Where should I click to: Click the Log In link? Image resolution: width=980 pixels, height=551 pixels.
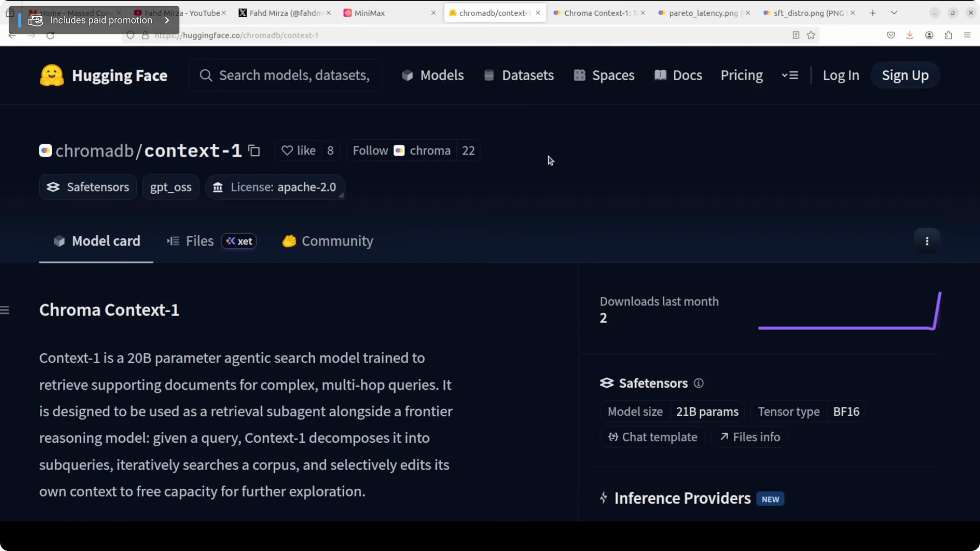pos(841,76)
